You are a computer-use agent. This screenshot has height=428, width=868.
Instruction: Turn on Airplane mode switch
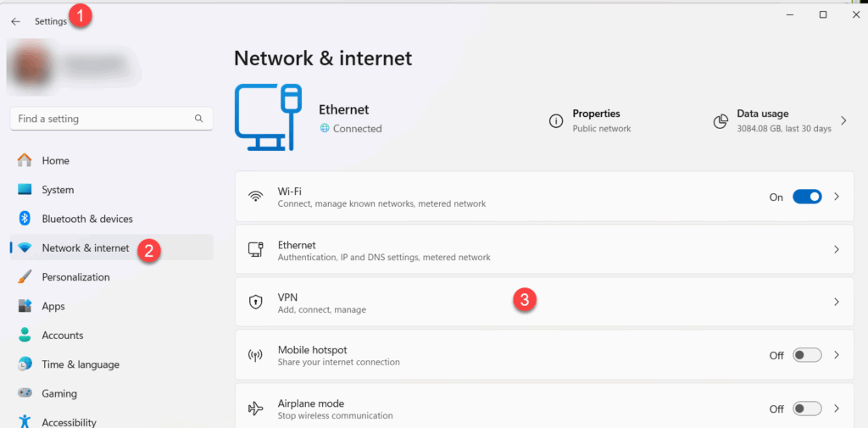(x=807, y=409)
